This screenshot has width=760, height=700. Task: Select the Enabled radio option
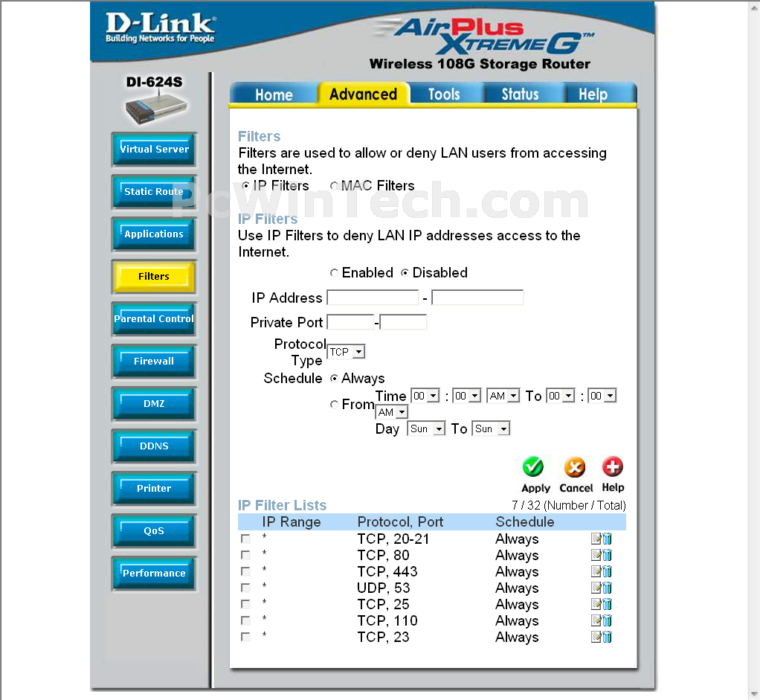(x=334, y=273)
